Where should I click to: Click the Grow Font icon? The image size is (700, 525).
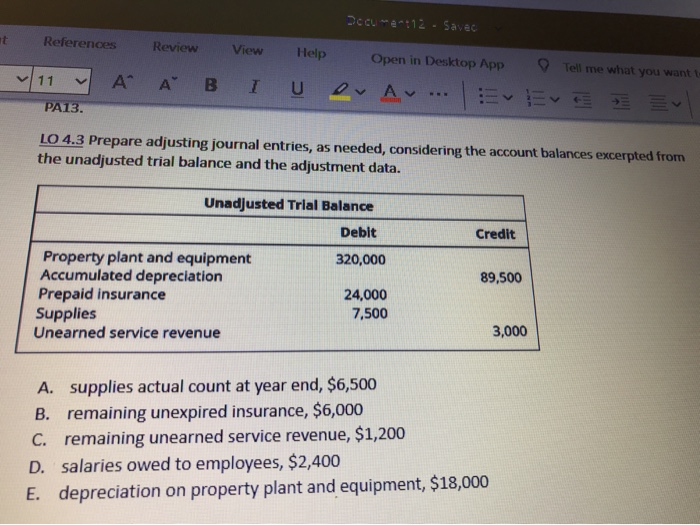click(x=122, y=82)
